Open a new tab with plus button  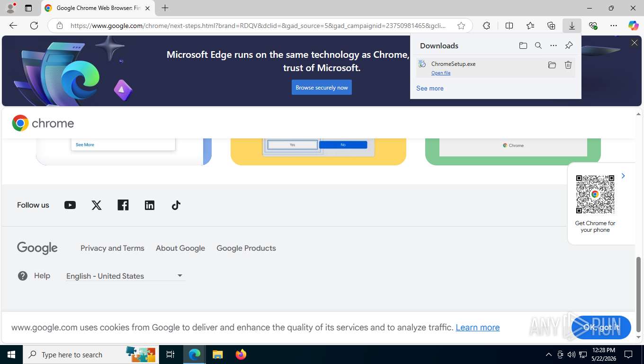pyautogui.click(x=165, y=8)
